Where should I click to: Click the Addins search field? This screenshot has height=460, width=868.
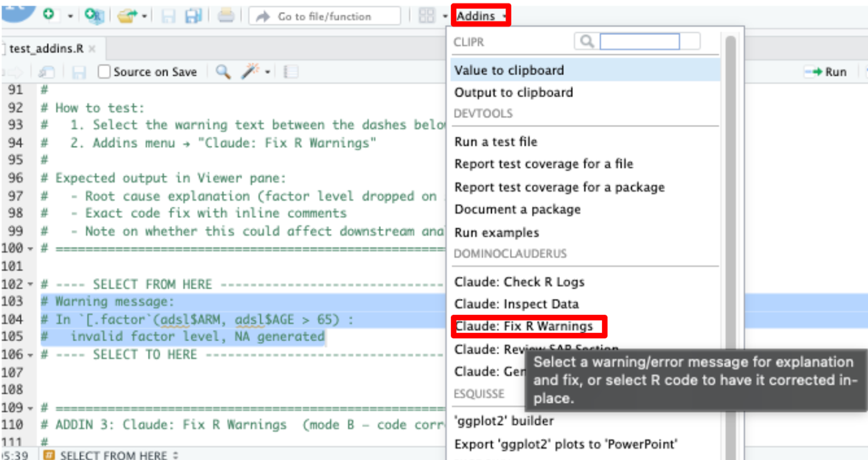coord(639,42)
